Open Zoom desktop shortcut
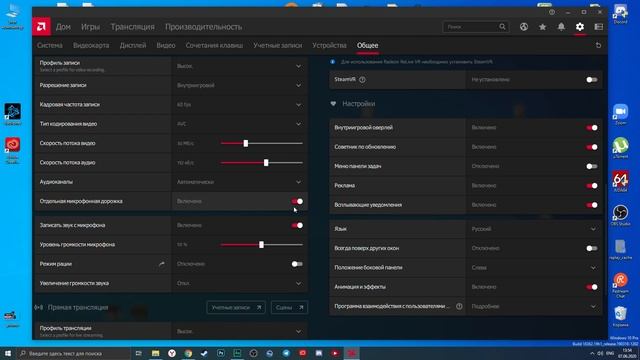 tap(620, 114)
